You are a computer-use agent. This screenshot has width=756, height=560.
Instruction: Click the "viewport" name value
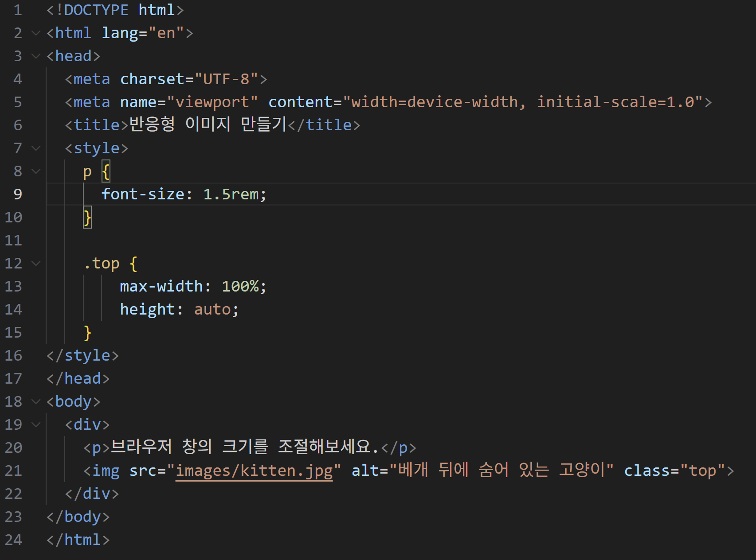coord(212,102)
